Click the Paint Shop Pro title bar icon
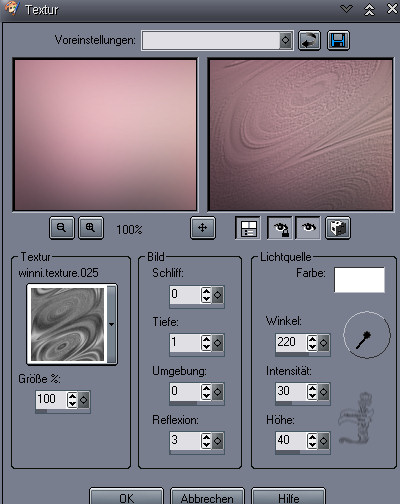 tap(12, 8)
